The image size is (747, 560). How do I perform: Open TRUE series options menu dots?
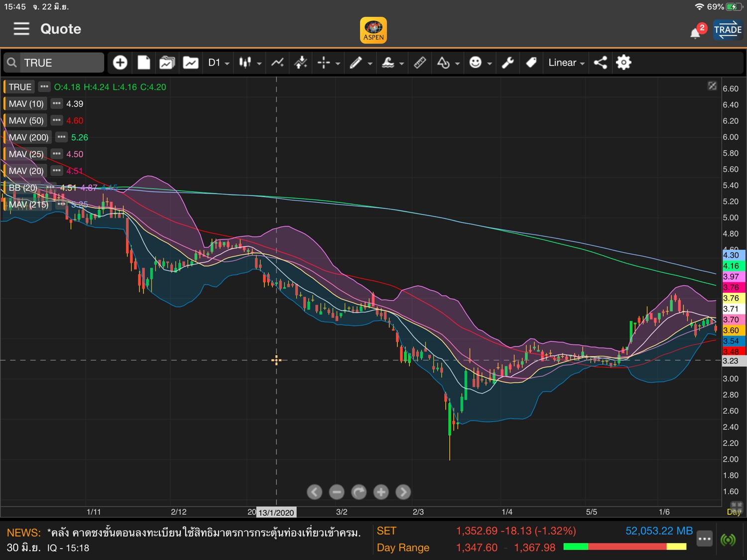44,87
